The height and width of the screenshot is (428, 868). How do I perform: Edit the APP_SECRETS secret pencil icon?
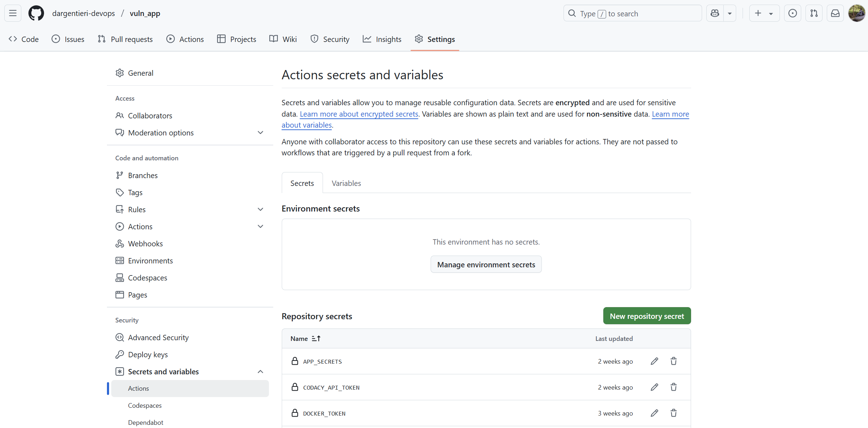pos(654,361)
